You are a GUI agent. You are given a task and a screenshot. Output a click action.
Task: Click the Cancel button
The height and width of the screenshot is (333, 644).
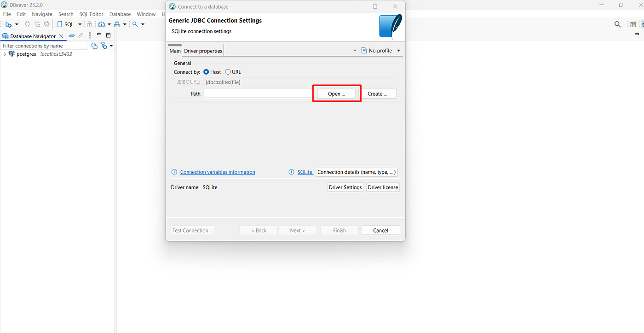coord(381,230)
